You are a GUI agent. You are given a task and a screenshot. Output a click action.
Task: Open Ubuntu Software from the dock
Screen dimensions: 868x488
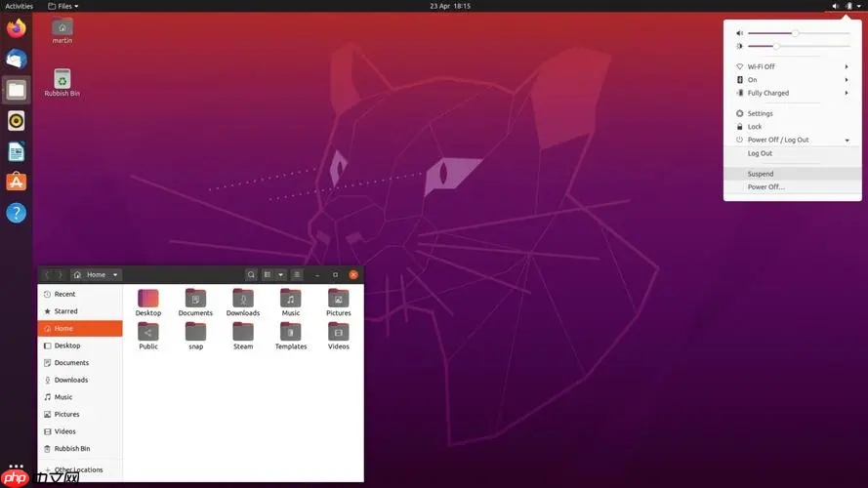(16, 182)
